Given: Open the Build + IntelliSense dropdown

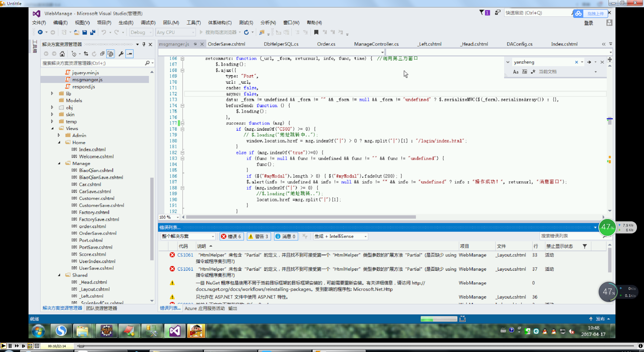Looking at the screenshot, I should click(340, 236).
